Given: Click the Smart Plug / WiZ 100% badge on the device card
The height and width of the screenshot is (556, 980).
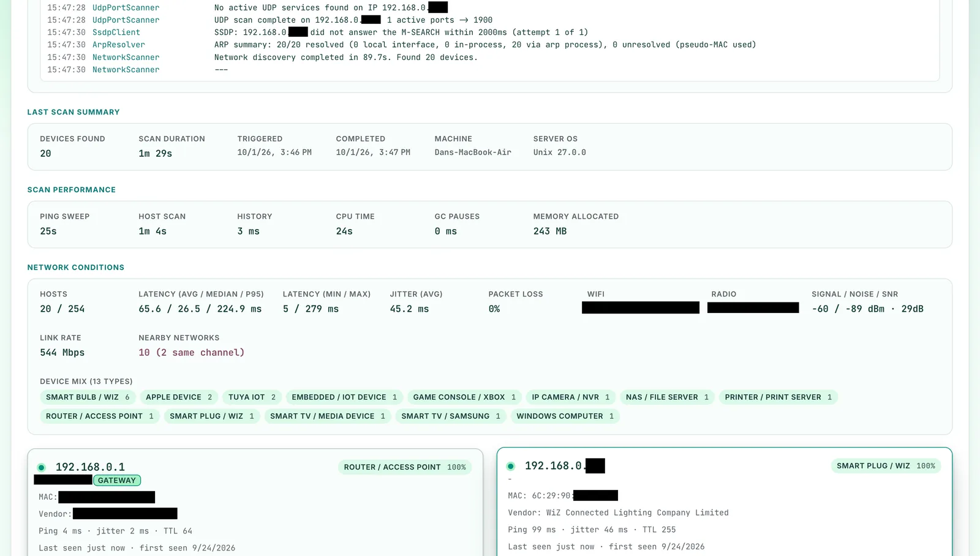Looking at the screenshot, I should 886,466.
